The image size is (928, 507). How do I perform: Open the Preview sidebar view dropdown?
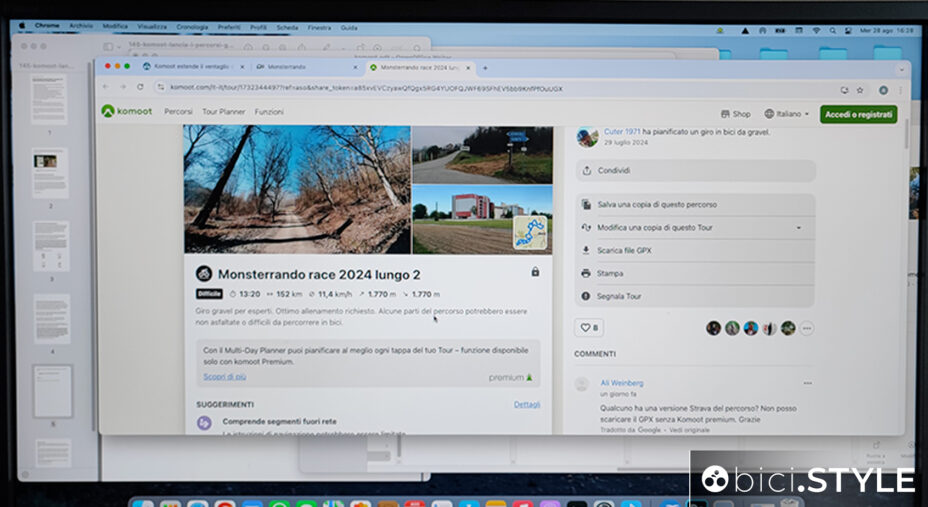[111, 46]
